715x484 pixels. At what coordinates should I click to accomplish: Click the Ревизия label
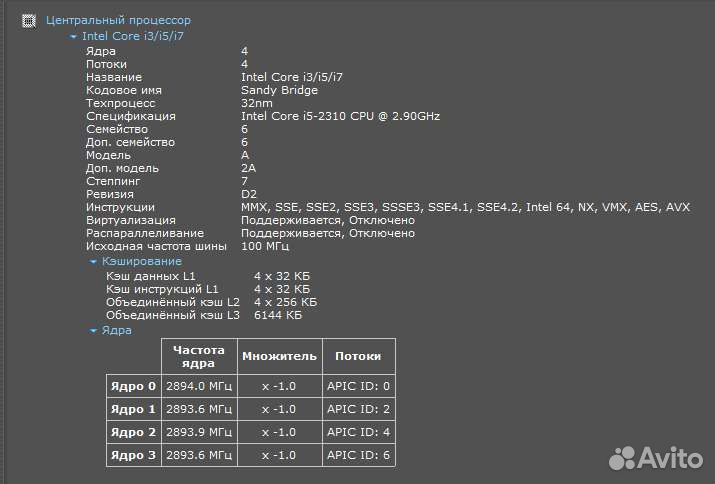[110, 194]
